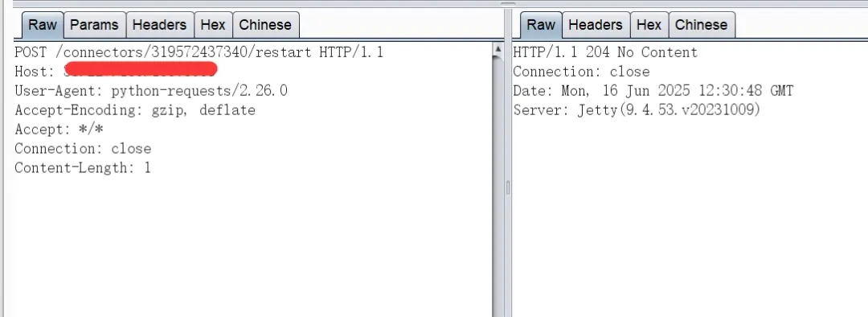Screen dimensions: 868x317
Task: Select the request panel Raw tab
Action: coord(43,25)
